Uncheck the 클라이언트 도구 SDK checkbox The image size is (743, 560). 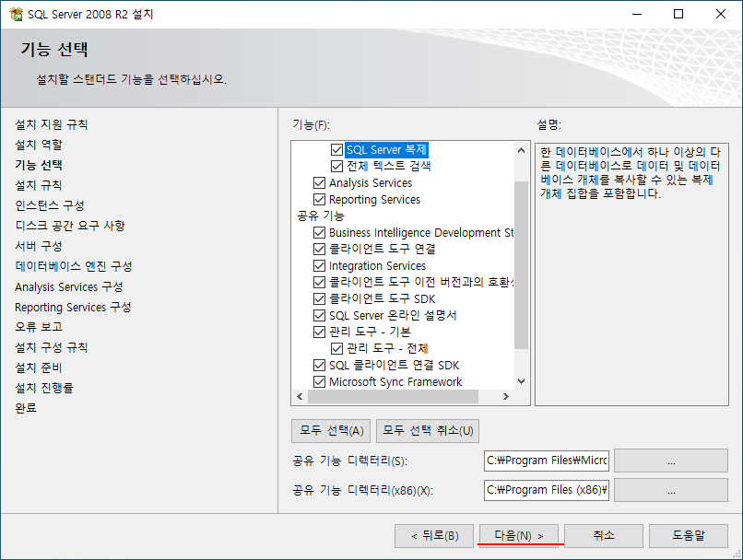319,298
